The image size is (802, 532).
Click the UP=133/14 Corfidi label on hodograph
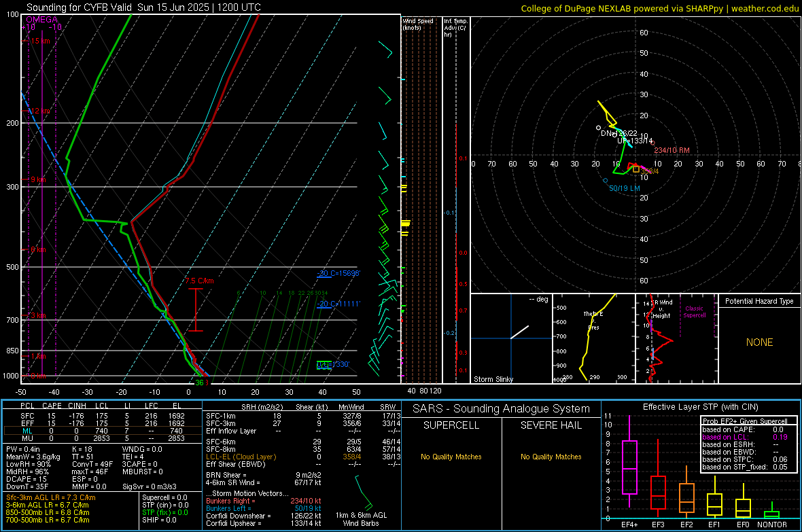pyautogui.click(x=635, y=141)
